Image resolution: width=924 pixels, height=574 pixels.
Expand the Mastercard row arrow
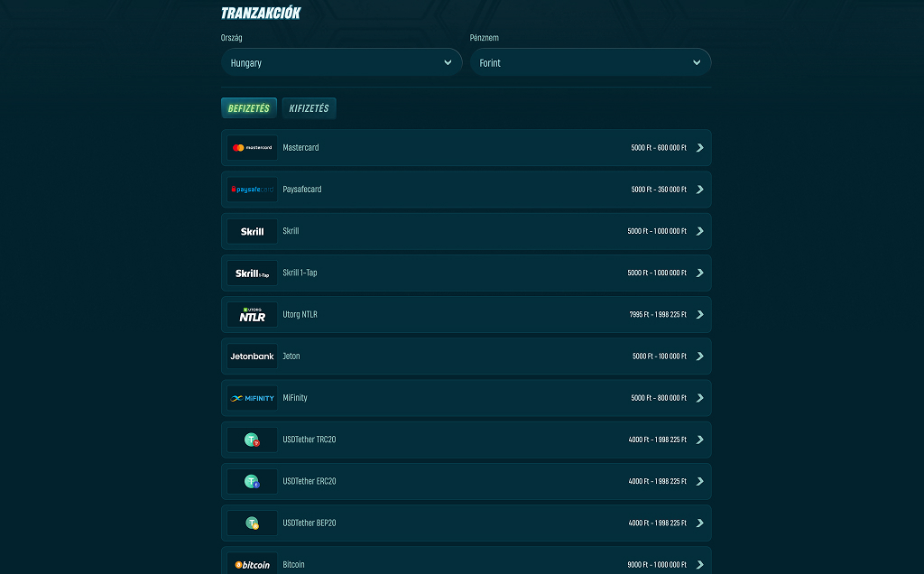(700, 148)
